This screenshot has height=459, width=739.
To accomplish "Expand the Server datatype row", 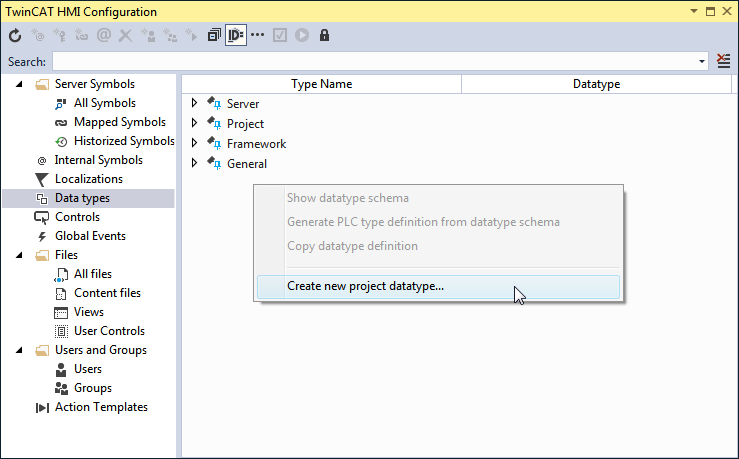I will coord(194,103).
